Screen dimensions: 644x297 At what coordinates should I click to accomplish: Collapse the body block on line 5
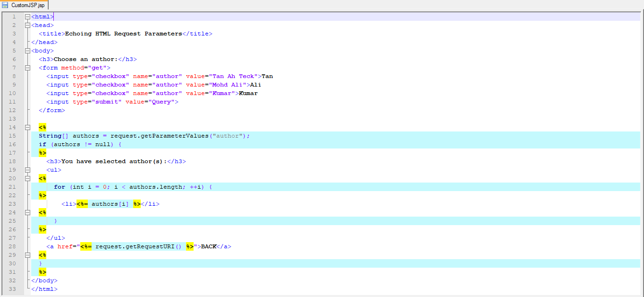tap(27, 51)
